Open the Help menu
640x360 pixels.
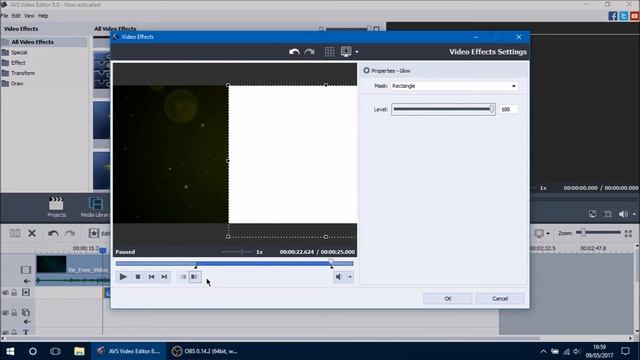(x=43, y=16)
